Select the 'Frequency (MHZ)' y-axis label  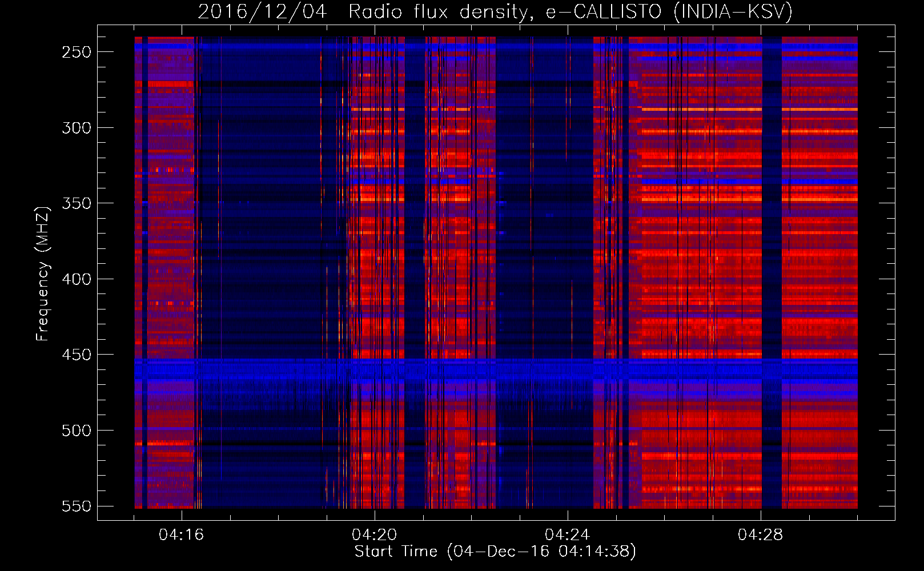pyautogui.click(x=43, y=274)
